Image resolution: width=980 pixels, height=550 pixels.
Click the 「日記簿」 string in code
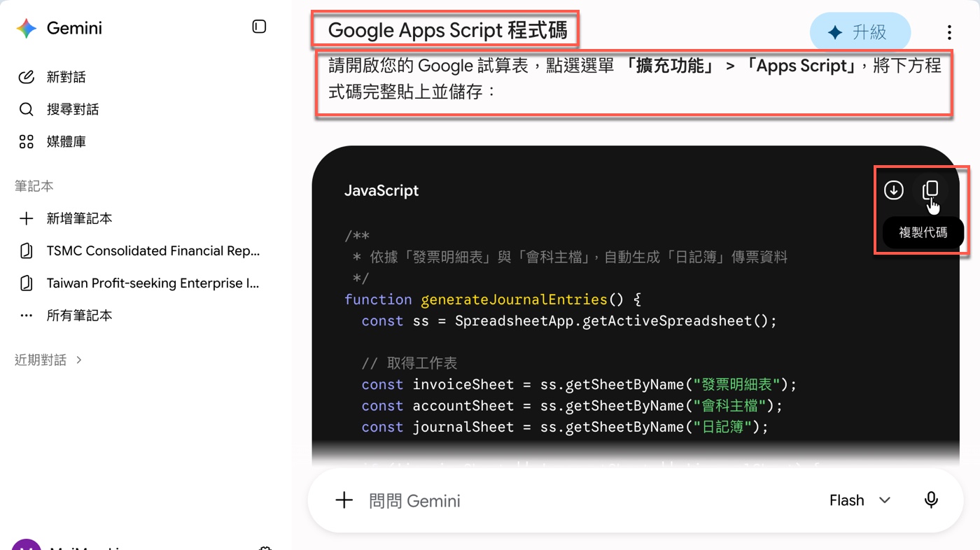pyautogui.click(x=722, y=427)
